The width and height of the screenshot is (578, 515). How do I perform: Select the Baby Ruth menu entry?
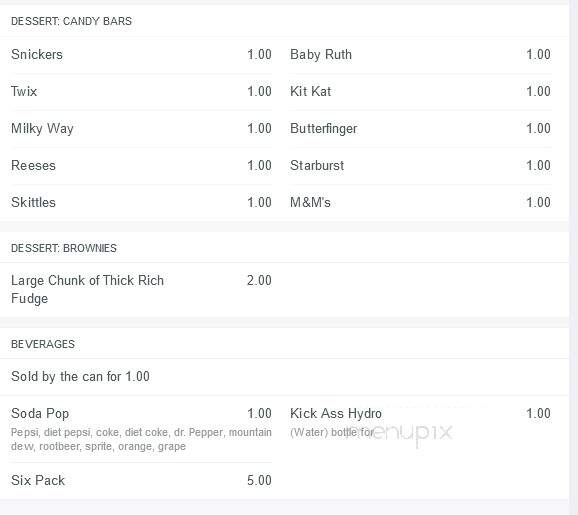click(321, 55)
